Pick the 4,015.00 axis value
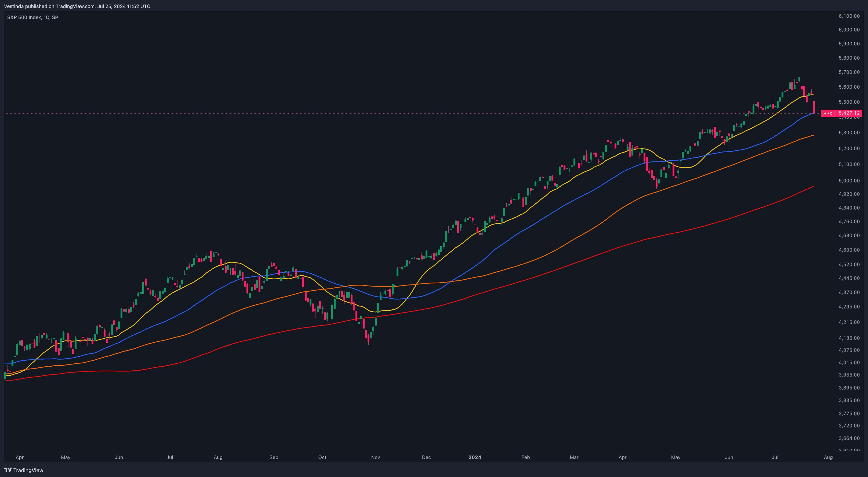Viewport: 868px width, 477px height. (849, 362)
